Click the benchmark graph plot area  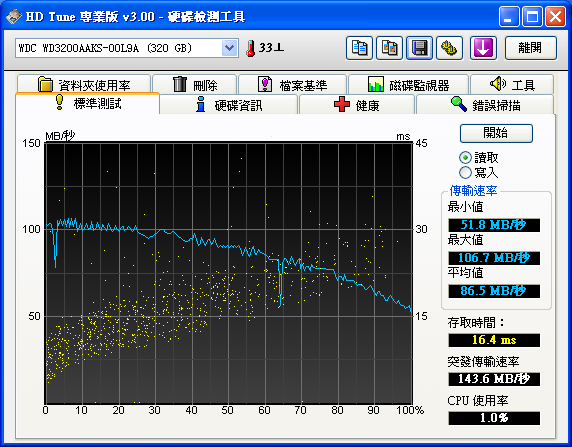[x=229, y=273]
